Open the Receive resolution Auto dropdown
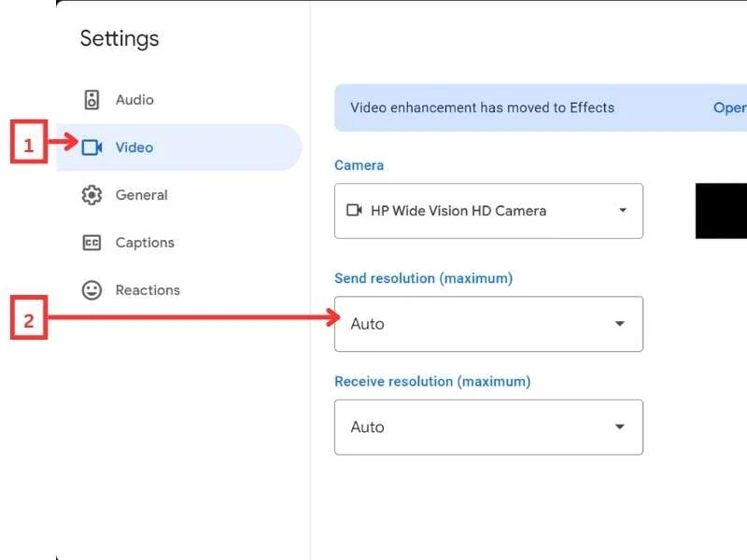 pos(488,427)
